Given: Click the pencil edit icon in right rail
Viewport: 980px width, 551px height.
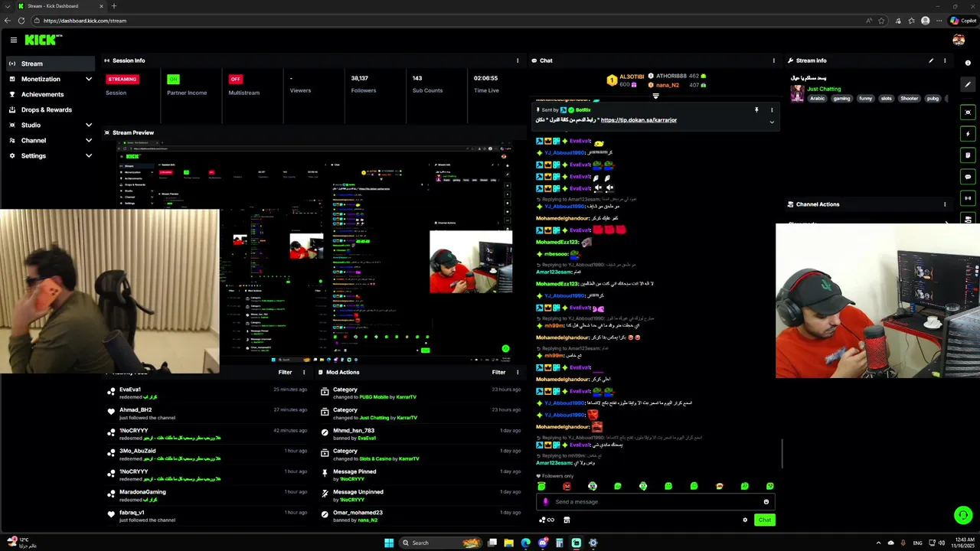Looking at the screenshot, I should [x=968, y=85].
